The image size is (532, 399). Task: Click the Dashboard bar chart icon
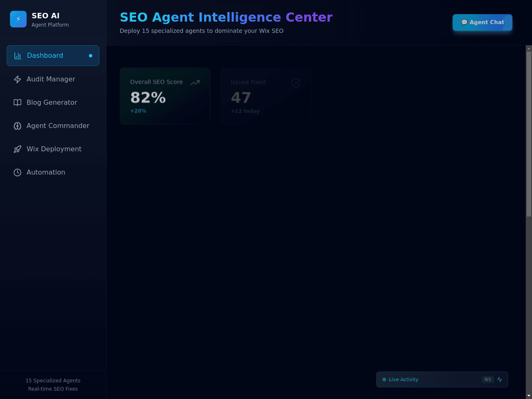point(18,56)
